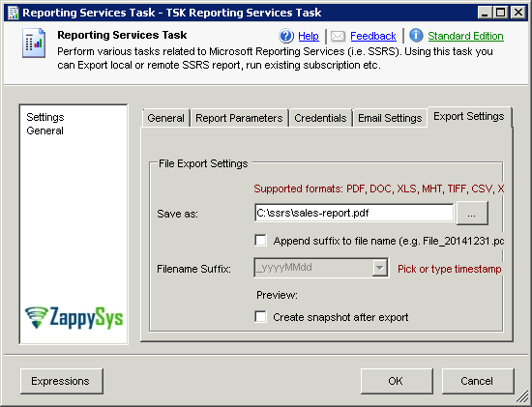532x407 pixels.
Task: Check Create snapshot after export
Action: (x=260, y=317)
